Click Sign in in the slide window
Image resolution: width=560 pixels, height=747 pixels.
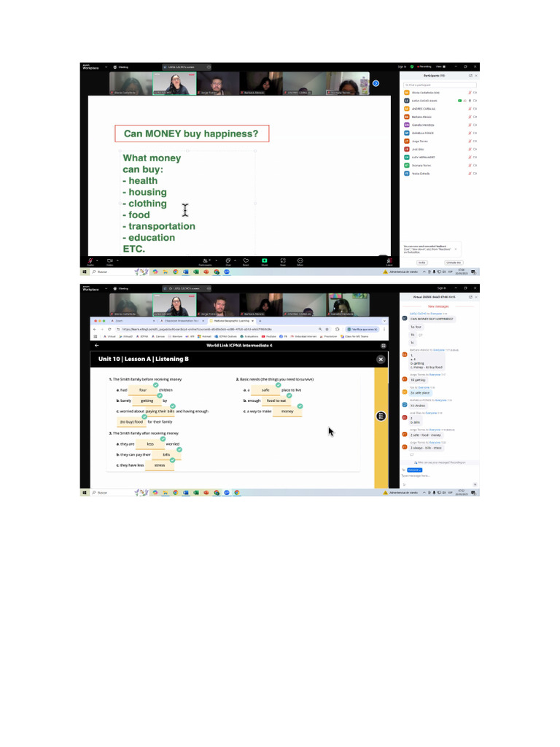(402, 66)
